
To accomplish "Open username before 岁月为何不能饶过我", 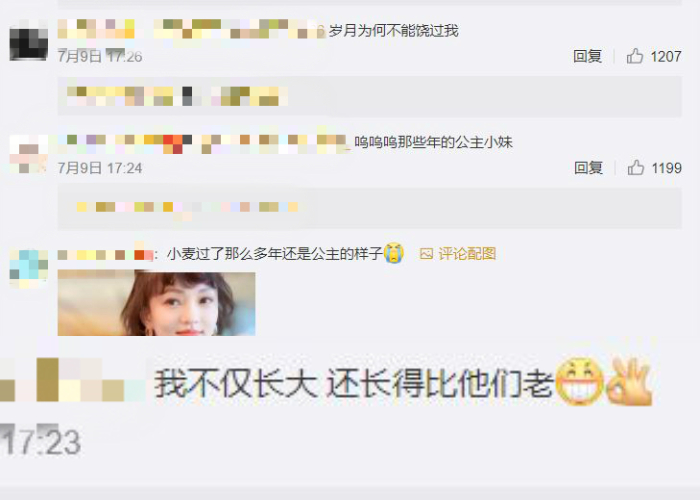I will [x=192, y=30].
